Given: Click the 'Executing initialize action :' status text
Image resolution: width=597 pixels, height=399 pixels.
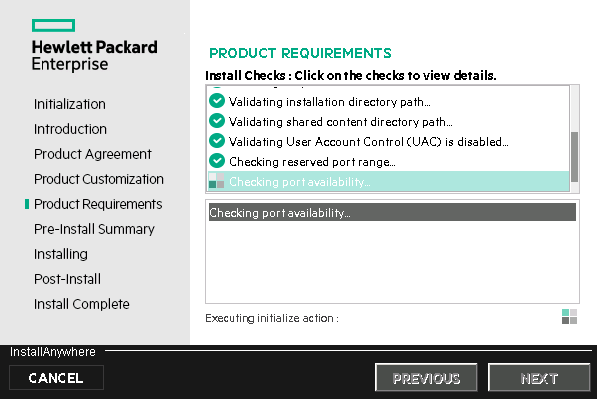Looking at the screenshot, I should pyautogui.click(x=272, y=318).
